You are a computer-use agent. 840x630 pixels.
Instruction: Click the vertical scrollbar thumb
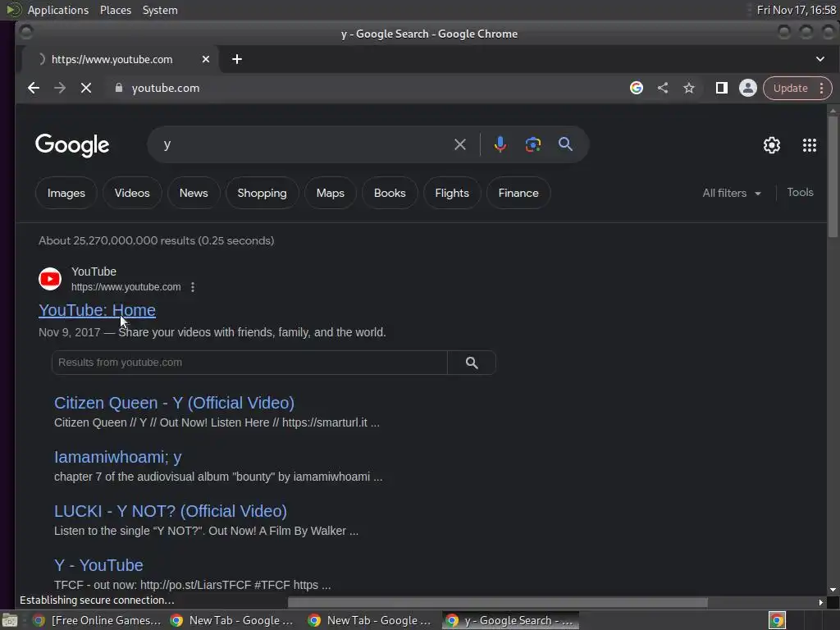(833, 176)
